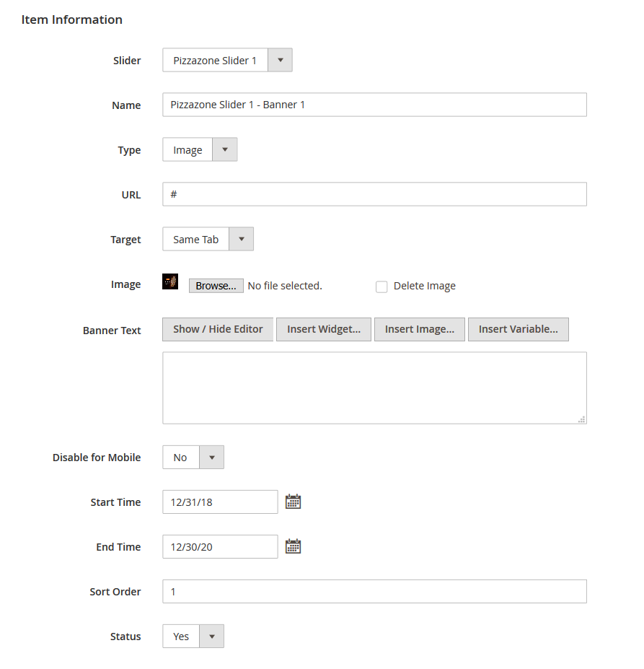Image resolution: width=644 pixels, height=669 pixels.
Task: Open the End Time calendar picker
Action: point(293,546)
